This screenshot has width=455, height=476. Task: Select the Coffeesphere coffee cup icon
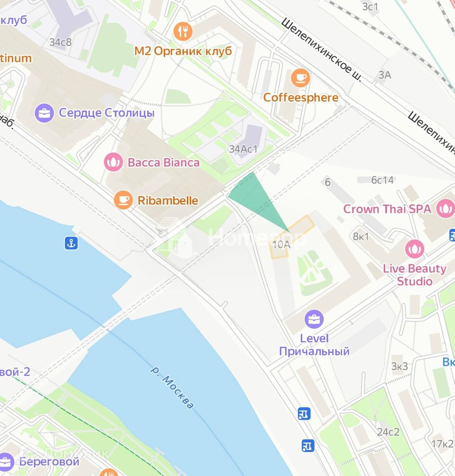pos(301,77)
